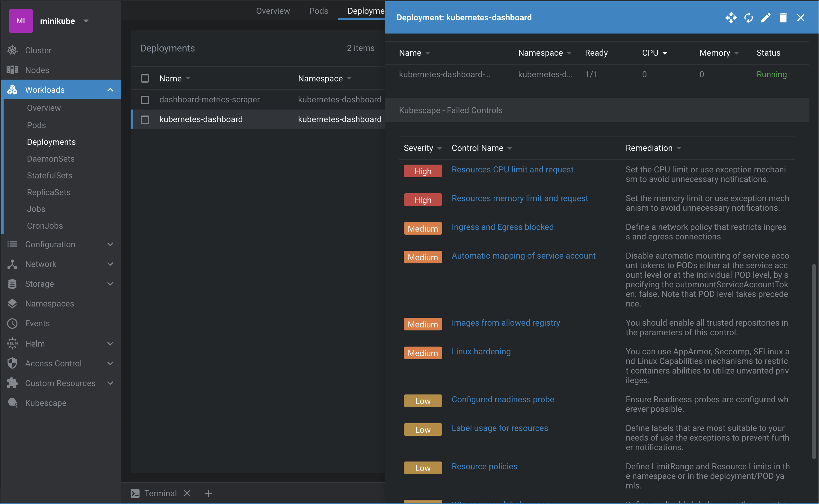Click the Helm icon in sidebar
819x504 pixels.
(12, 343)
